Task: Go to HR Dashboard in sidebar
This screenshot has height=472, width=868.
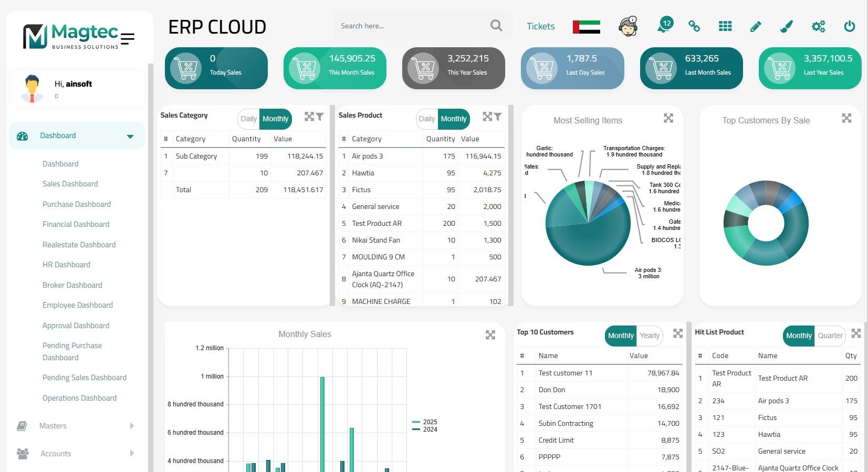Action: click(66, 265)
